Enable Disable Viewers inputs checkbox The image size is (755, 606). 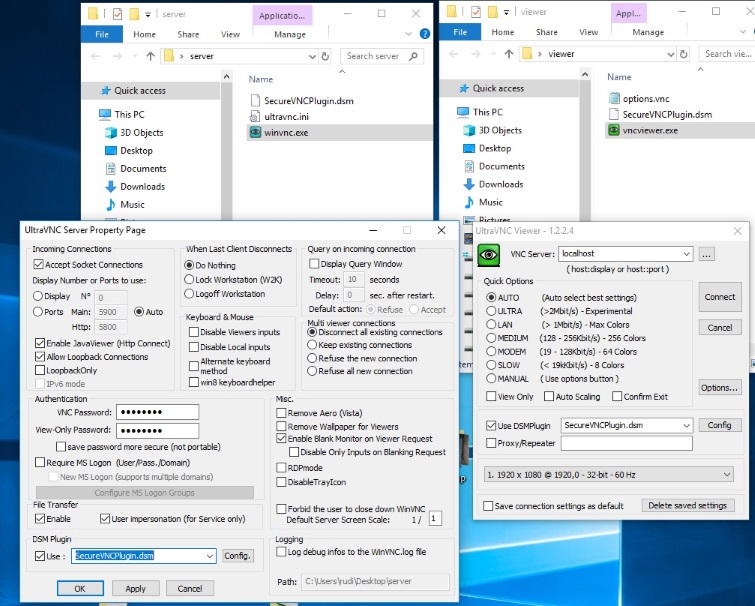[x=194, y=332]
